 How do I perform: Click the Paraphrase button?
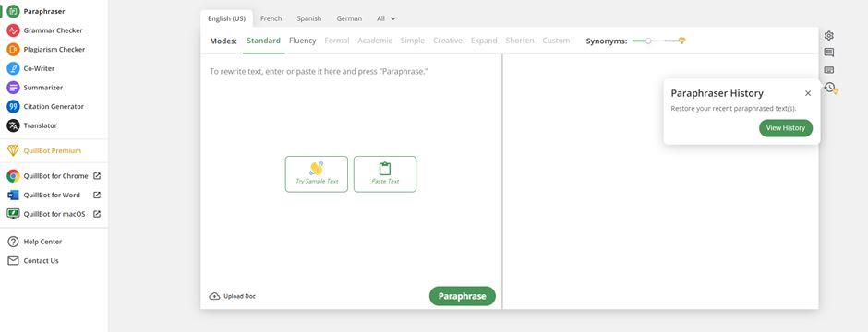(463, 296)
